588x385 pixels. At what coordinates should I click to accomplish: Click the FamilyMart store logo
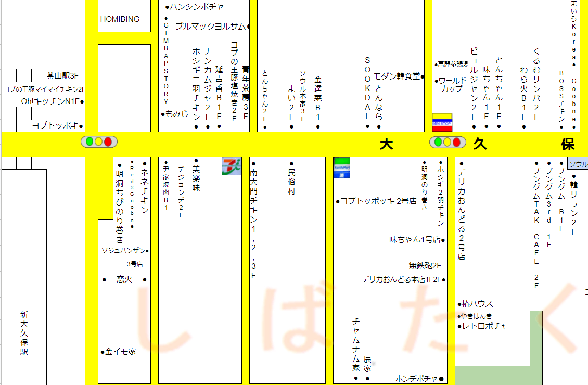click(x=342, y=168)
